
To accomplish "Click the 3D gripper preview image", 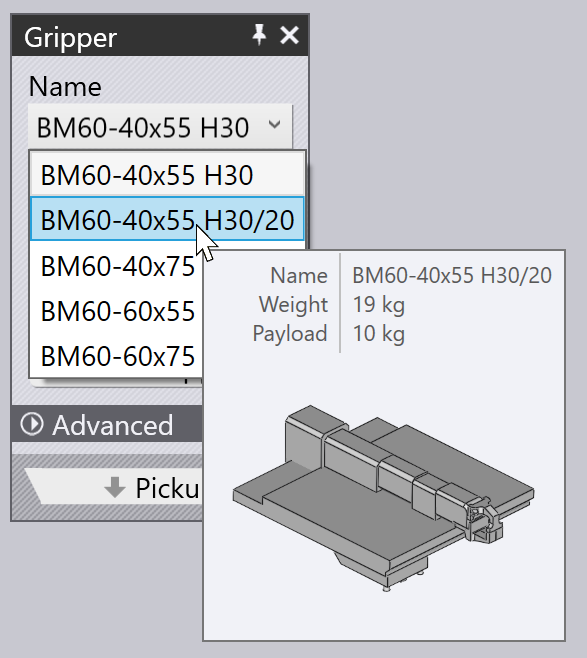I will pyautogui.click(x=384, y=497).
